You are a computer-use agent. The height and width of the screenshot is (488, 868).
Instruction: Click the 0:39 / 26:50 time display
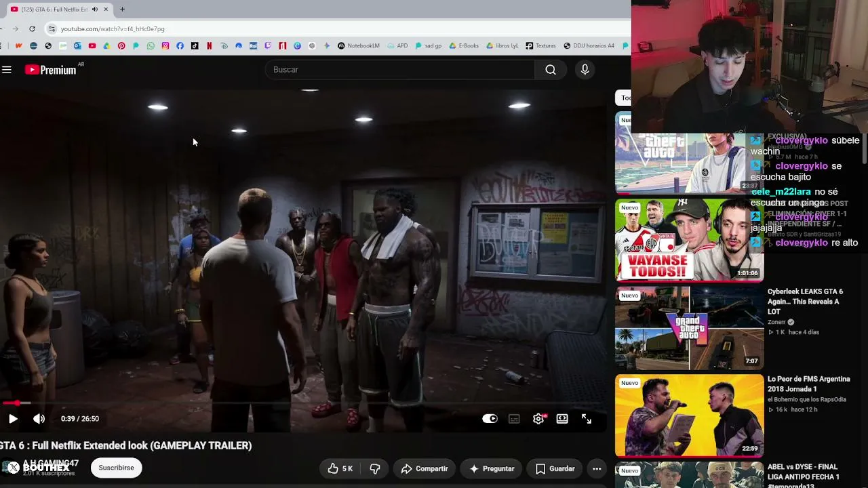80,419
